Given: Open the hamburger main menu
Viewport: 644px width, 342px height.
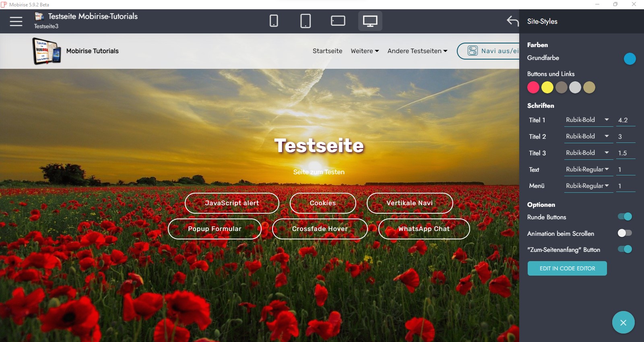Looking at the screenshot, I should (x=16, y=21).
